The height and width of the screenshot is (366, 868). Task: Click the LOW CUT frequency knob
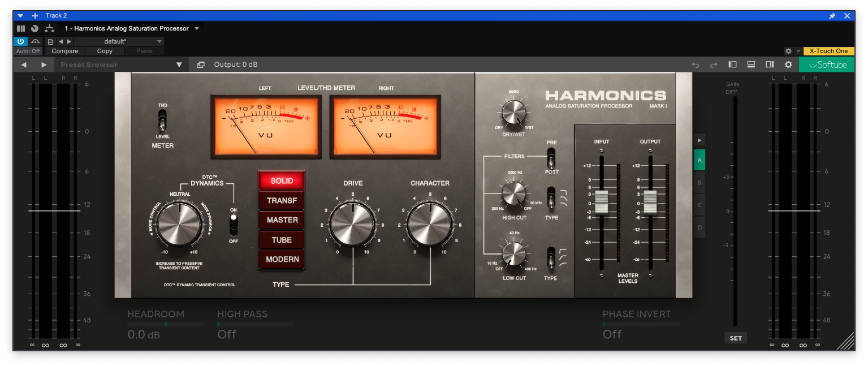(514, 253)
